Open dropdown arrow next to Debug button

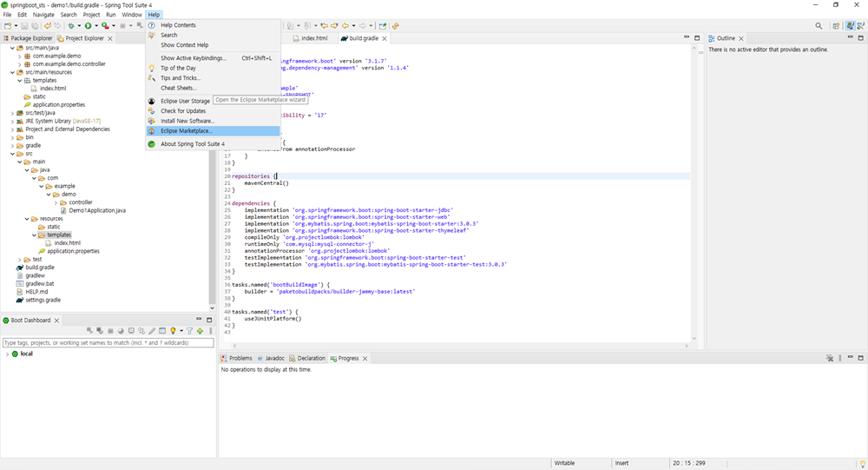pyautogui.click(x=79, y=25)
